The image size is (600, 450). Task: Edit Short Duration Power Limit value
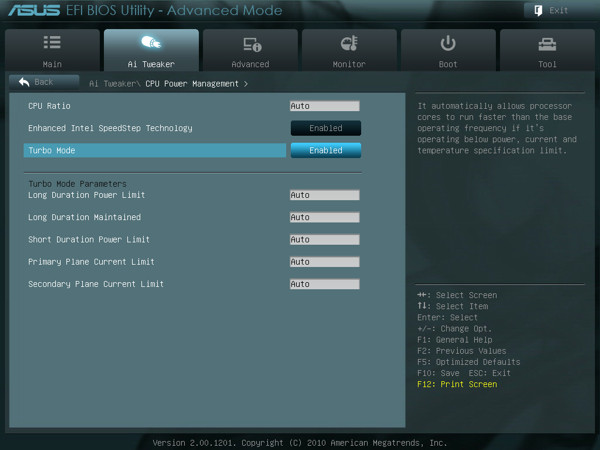(x=324, y=240)
